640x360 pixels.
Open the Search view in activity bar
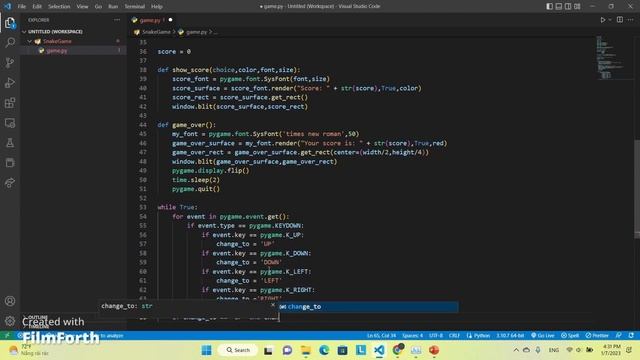(x=10, y=42)
